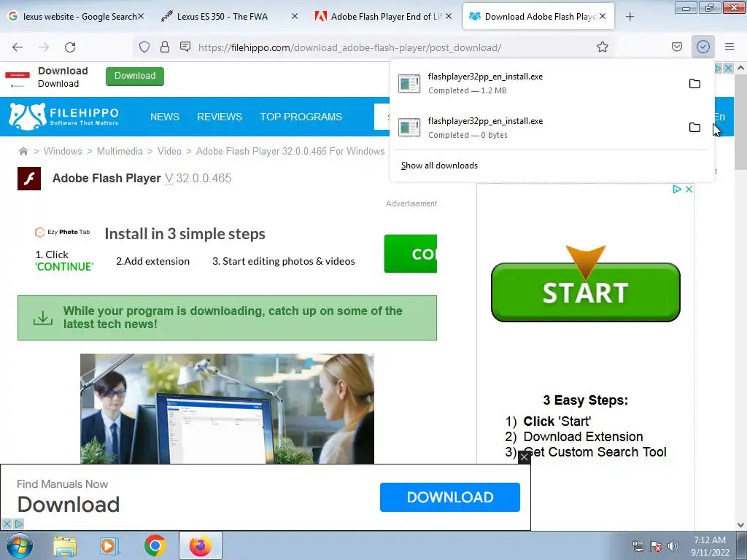Viewport: 747px width, 560px height.
Task: Click the Firefox taskbar button
Action: coord(201,545)
